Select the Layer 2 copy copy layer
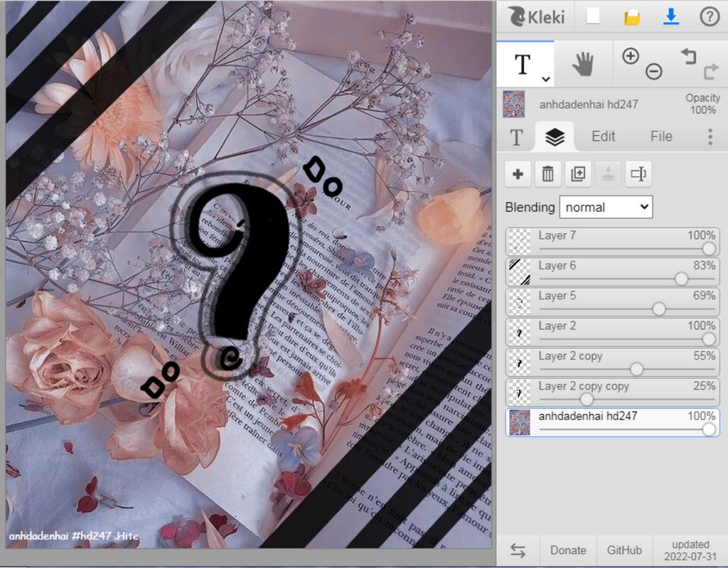This screenshot has width=728, height=568. coord(612,392)
